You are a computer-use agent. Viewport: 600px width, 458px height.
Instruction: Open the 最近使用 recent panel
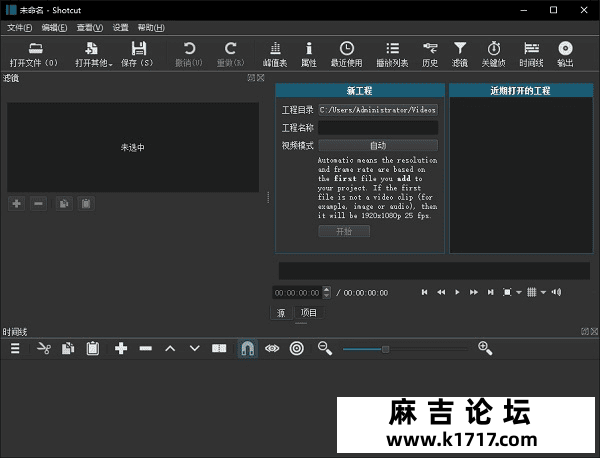[x=346, y=55]
